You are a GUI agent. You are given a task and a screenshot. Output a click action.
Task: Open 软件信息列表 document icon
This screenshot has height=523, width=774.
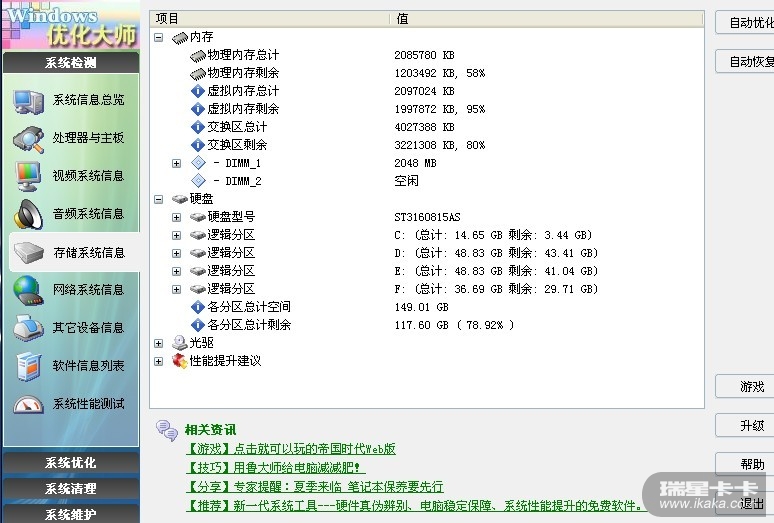click(29, 366)
